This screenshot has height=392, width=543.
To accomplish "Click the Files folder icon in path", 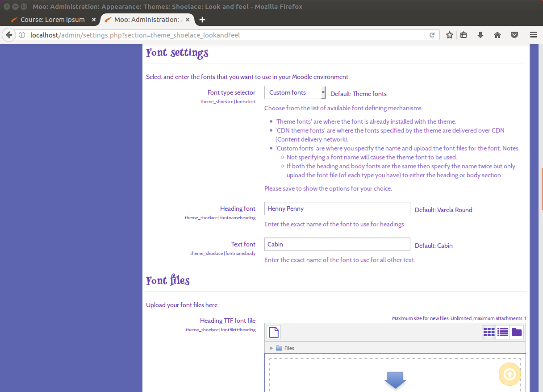I will (x=279, y=348).
